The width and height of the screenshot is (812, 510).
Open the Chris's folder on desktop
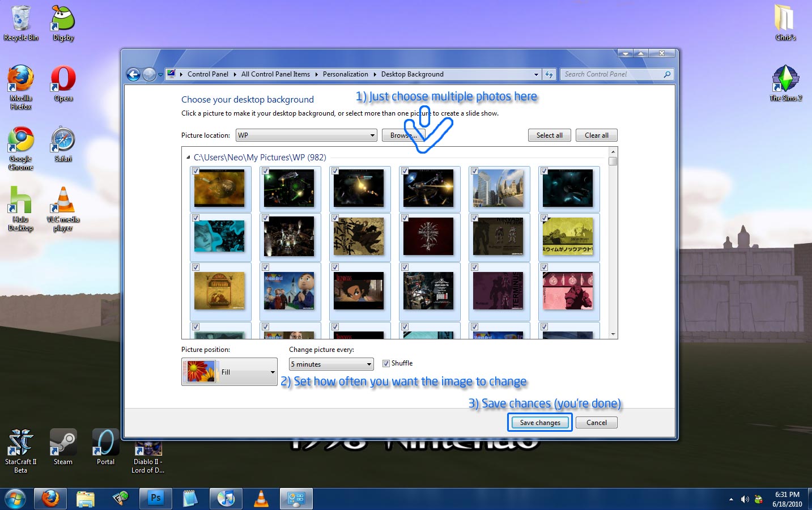click(785, 23)
